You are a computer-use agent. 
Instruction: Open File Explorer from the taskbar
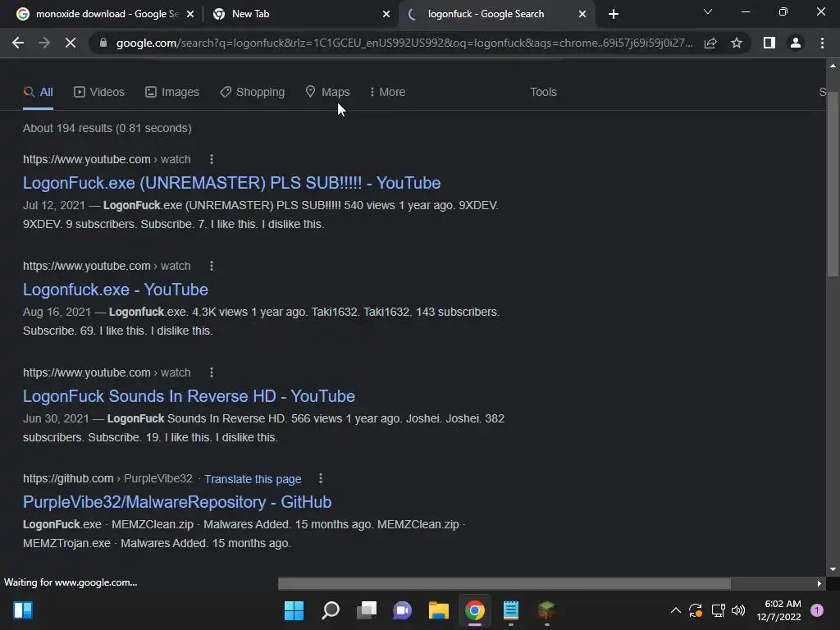pos(439,610)
